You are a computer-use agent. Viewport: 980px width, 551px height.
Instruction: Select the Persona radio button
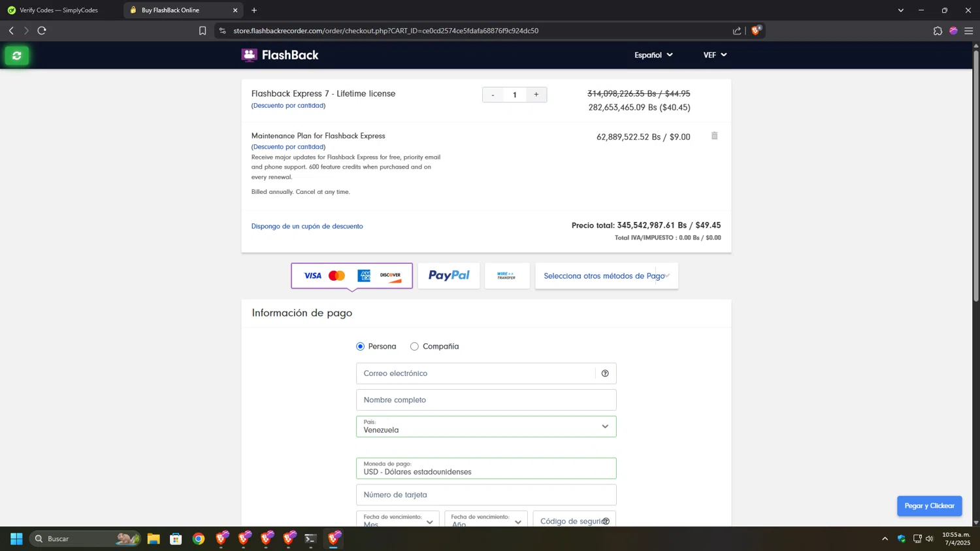[x=360, y=347]
